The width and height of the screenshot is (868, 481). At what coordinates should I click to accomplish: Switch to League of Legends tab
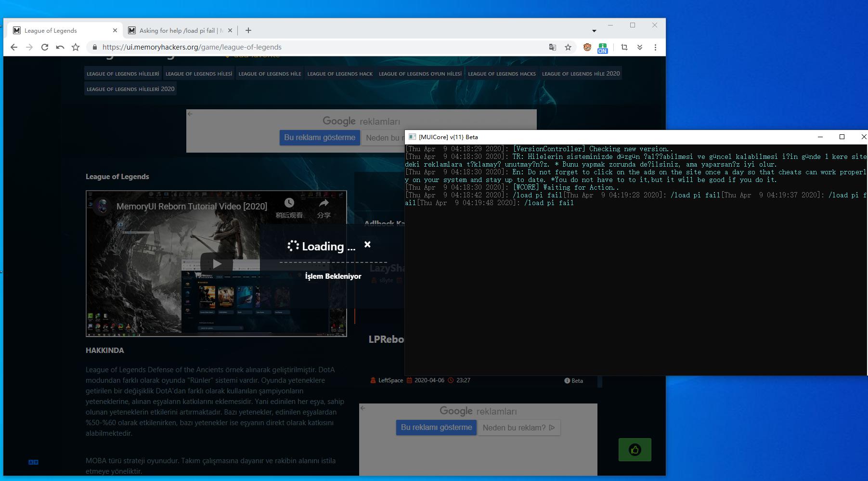tap(65, 30)
